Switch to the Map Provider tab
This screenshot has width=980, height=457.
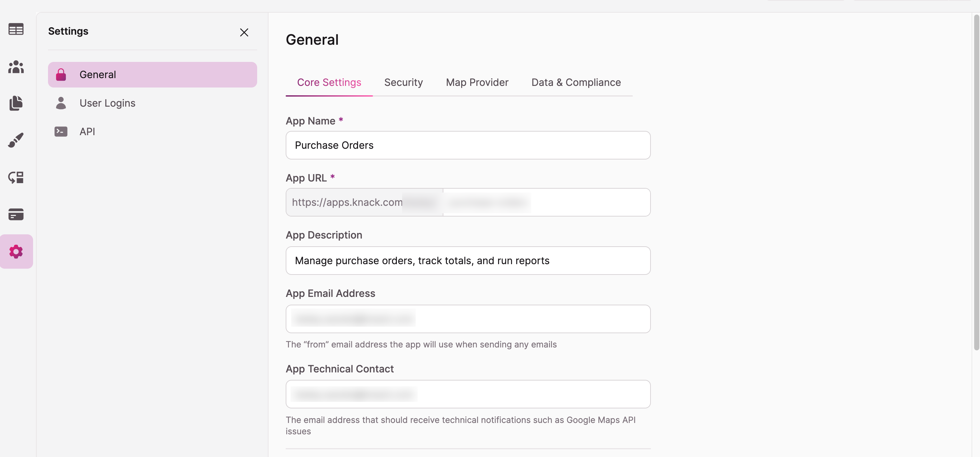[477, 82]
